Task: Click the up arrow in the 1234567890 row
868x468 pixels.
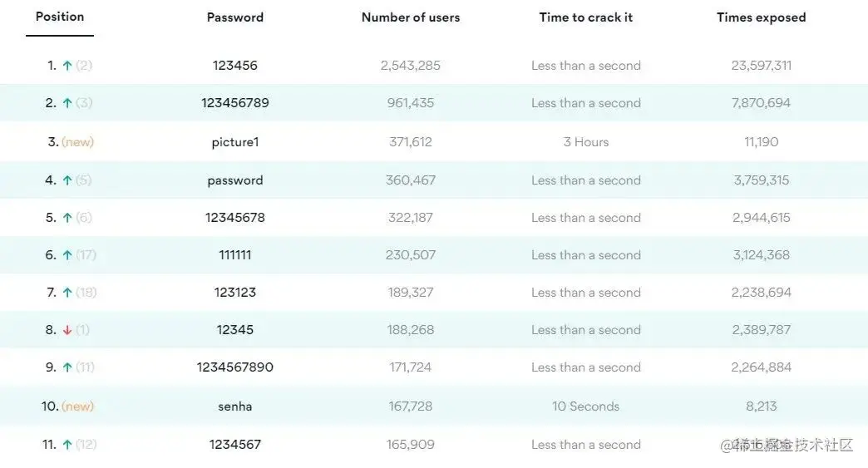Action: click(67, 367)
